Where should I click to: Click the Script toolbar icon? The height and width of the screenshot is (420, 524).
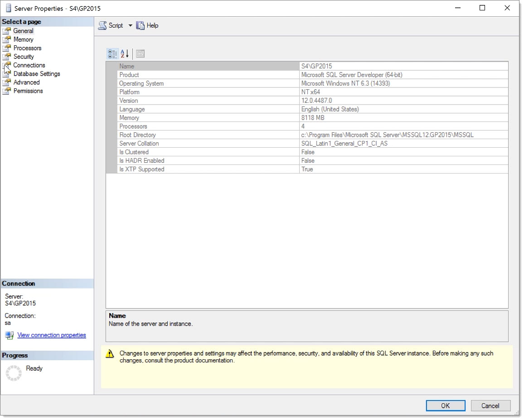coord(102,25)
